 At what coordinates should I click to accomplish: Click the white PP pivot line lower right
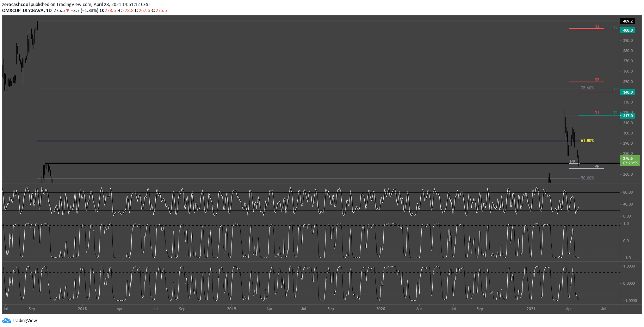[586, 169]
